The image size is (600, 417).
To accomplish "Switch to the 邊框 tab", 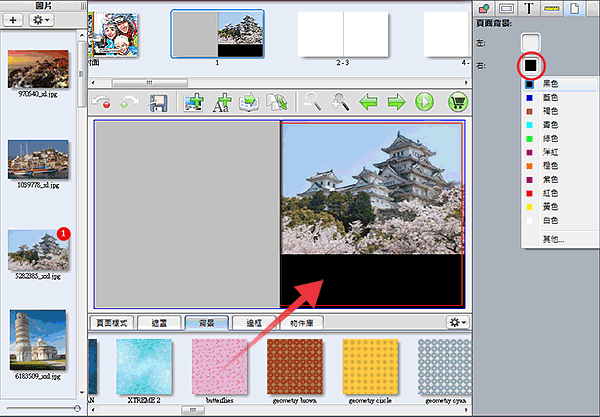I will tap(254, 323).
